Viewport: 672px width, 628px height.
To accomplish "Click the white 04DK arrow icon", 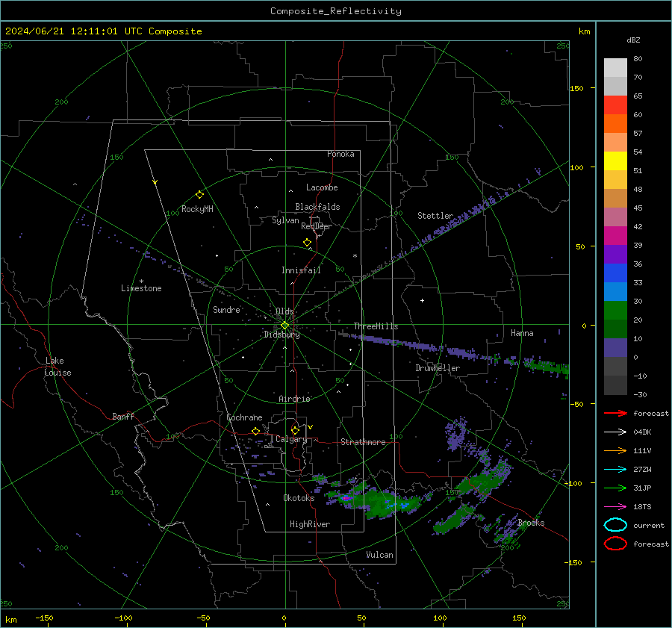I will click(615, 432).
